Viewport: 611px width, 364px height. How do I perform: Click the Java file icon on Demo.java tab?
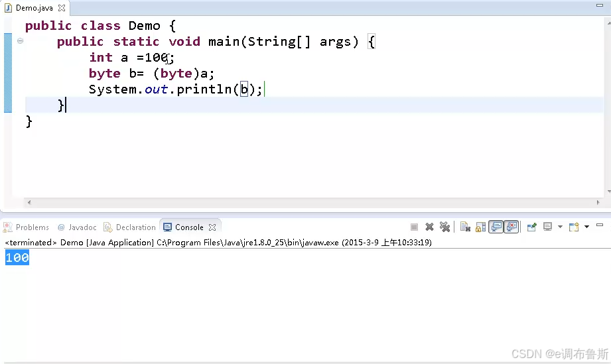coord(8,8)
